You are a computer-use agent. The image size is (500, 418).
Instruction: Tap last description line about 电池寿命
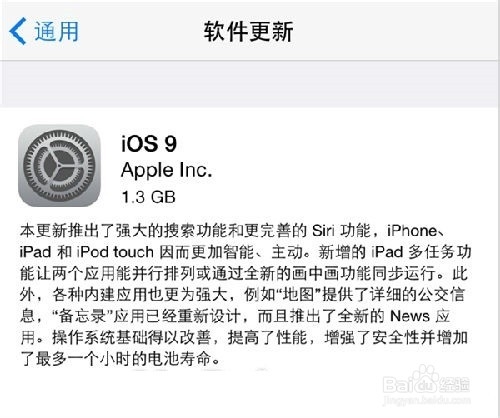120,359
